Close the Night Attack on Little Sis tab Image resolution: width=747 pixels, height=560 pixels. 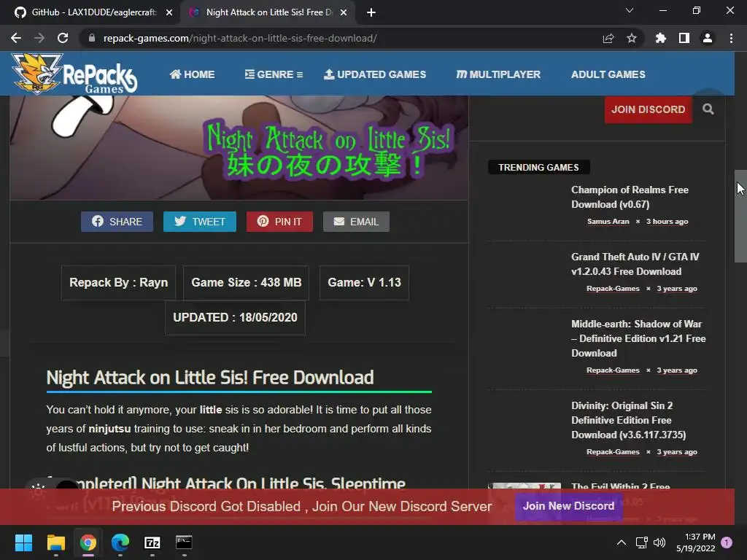click(x=344, y=12)
